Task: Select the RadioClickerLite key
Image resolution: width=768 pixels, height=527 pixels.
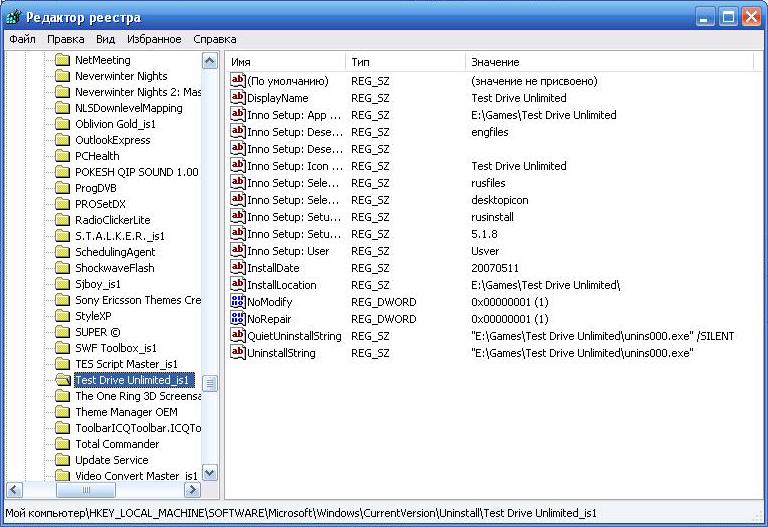Action: click(x=113, y=220)
